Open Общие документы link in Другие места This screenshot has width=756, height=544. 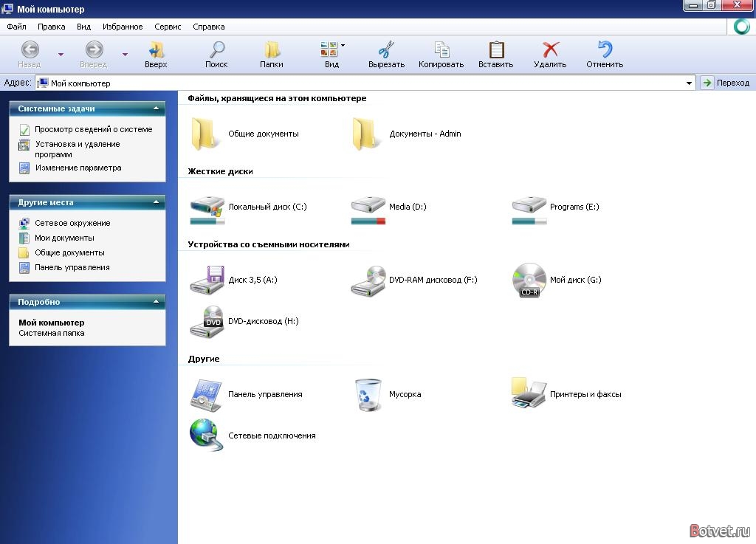click(69, 252)
